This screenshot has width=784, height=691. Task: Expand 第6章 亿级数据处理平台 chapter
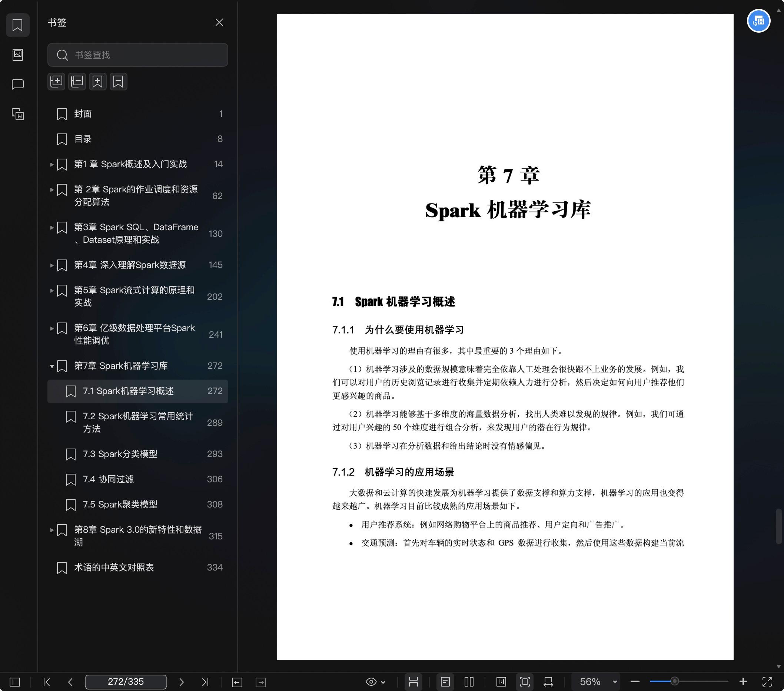tap(52, 328)
